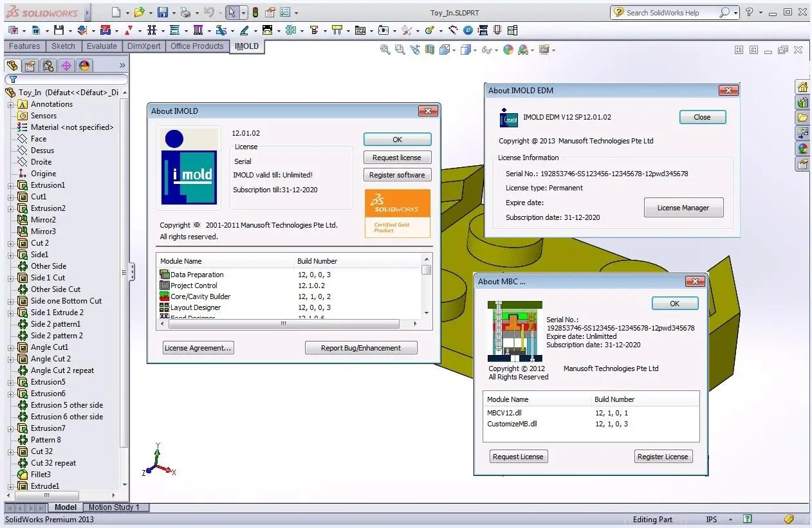Click the Print icon

click(185, 12)
